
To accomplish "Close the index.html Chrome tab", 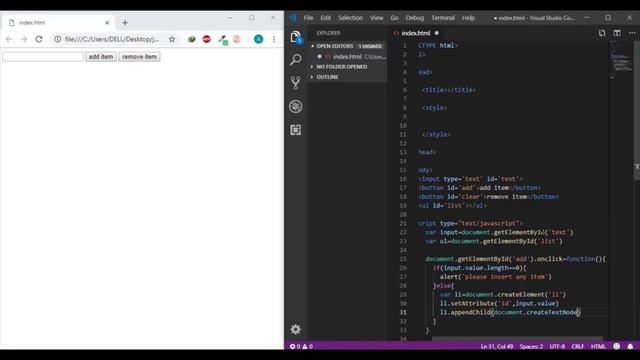I will 107,23.
